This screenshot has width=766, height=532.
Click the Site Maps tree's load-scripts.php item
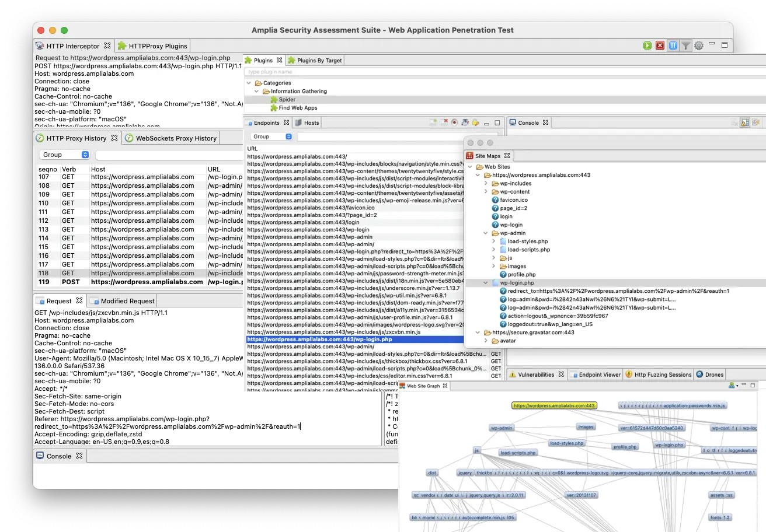click(528, 250)
